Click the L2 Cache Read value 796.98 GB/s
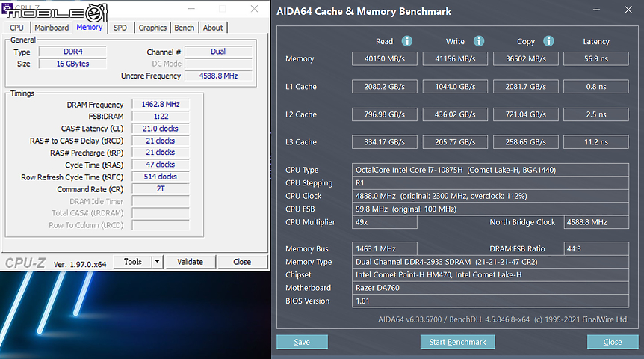This screenshot has width=644, height=359. pyautogui.click(x=385, y=114)
